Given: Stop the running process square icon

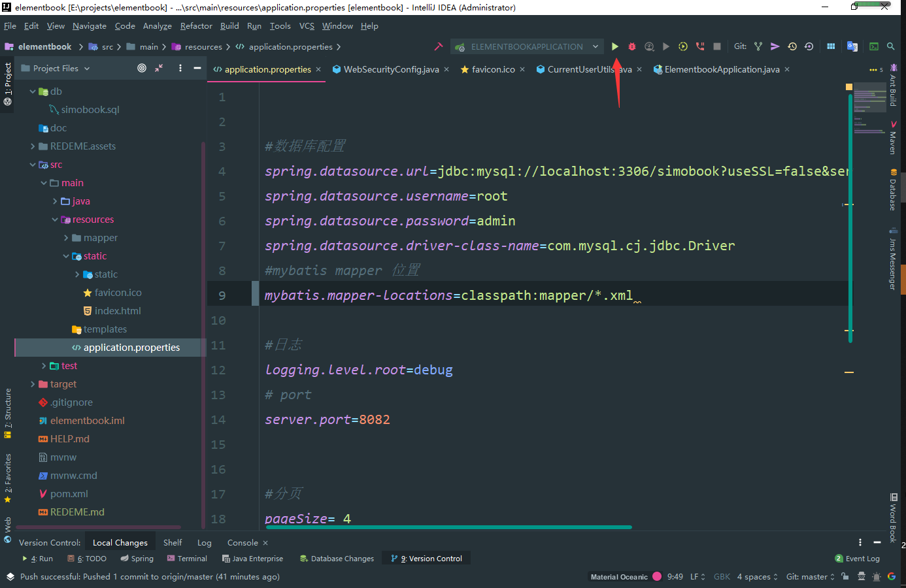Looking at the screenshot, I should [717, 46].
